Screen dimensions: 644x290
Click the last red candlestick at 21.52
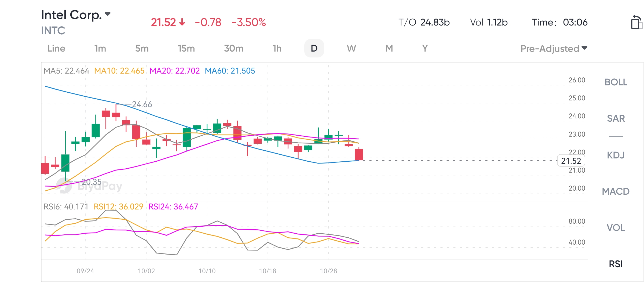(359, 154)
